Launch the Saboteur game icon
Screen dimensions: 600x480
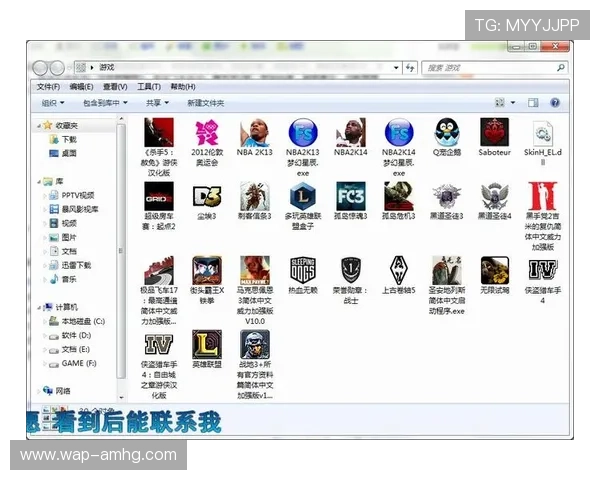click(x=494, y=132)
